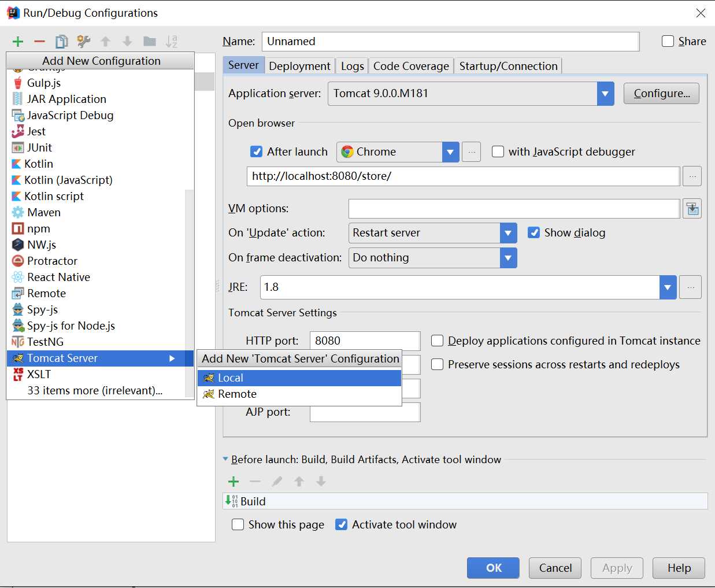Toggle Show this page checkbox
The height and width of the screenshot is (588, 715).
[238, 524]
